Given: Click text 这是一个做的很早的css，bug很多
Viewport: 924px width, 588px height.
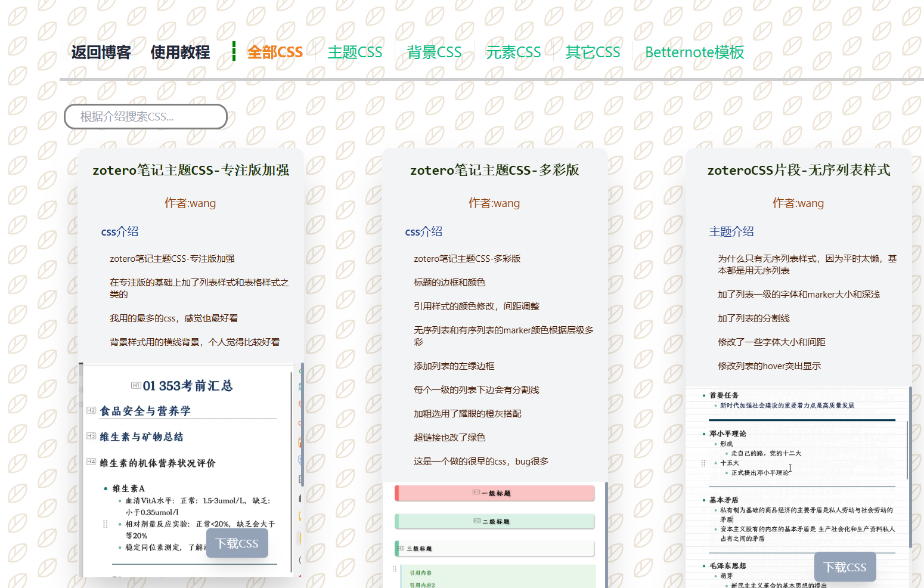Looking at the screenshot, I should coord(481,462).
